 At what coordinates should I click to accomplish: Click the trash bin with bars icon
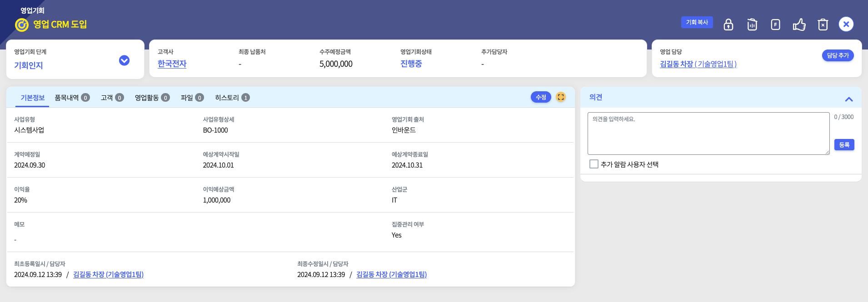click(752, 25)
